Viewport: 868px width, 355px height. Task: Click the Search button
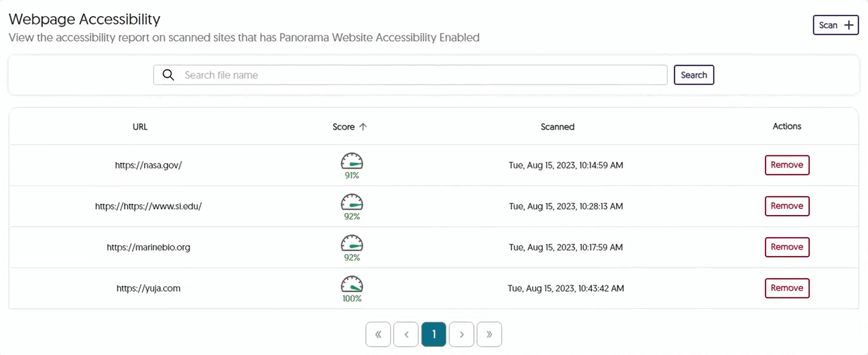click(694, 75)
